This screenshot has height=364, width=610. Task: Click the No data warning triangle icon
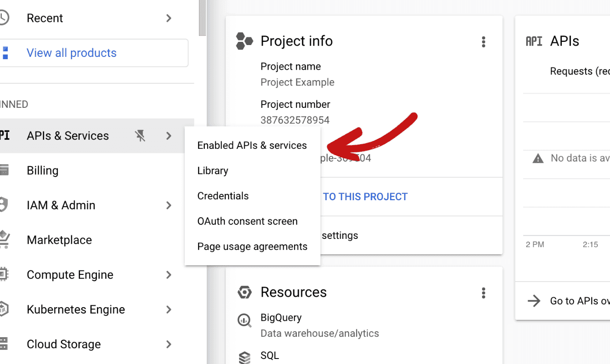538,158
